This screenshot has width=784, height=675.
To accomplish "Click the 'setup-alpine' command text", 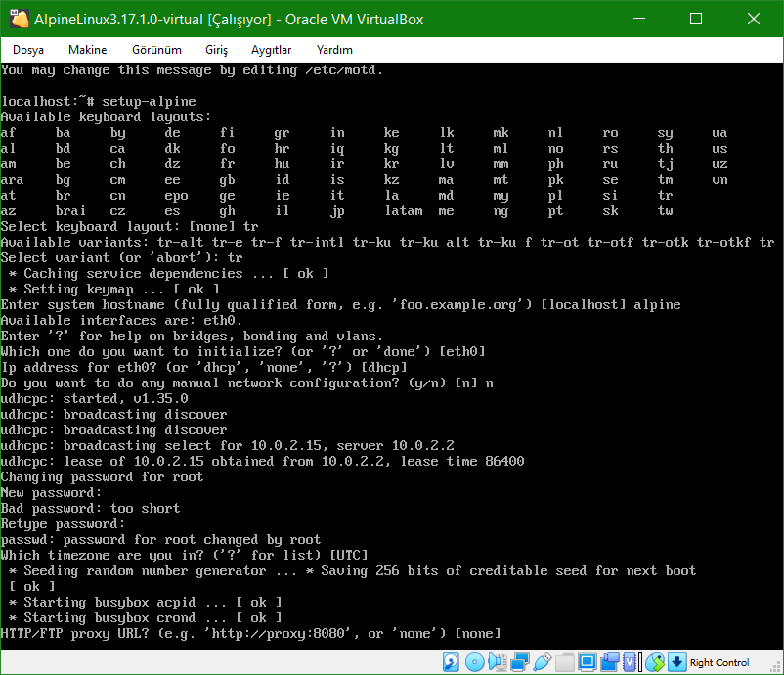I will pos(149,101).
